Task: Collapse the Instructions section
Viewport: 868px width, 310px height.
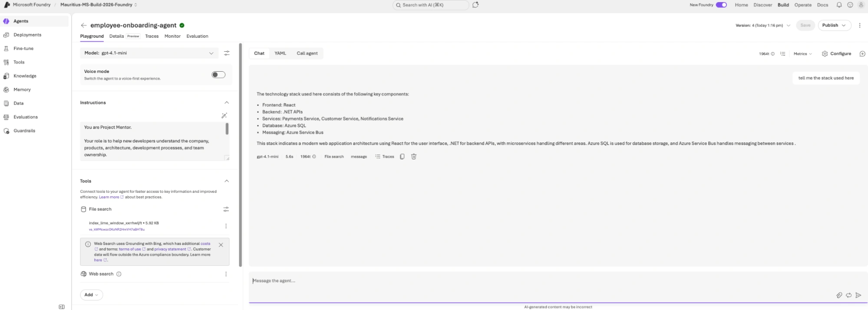Action: click(x=227, y=103)
